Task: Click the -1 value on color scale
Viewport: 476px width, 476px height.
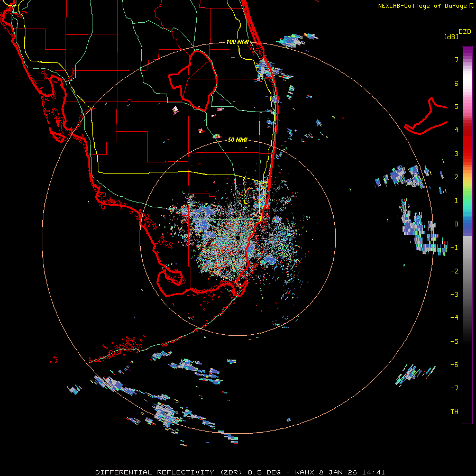Action: pyautogui.click(x=454, y=248)
